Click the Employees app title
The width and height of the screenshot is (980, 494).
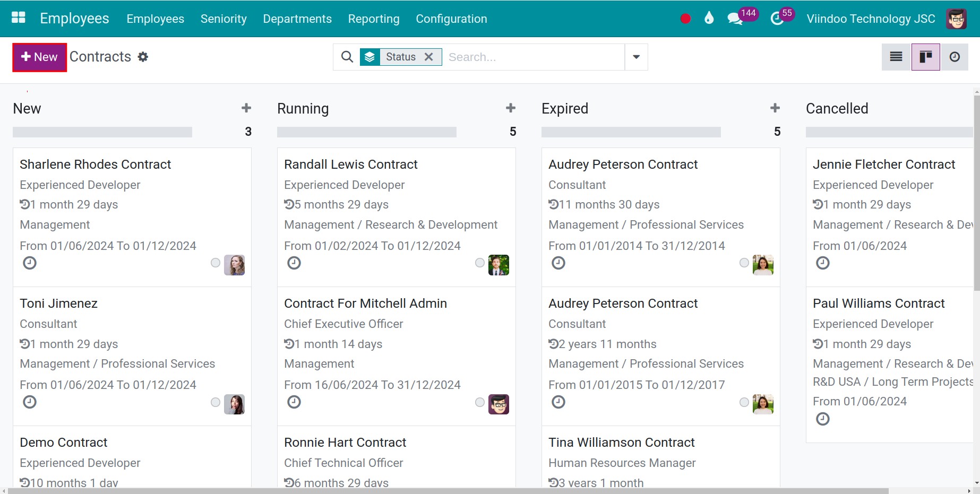[74, 19]
